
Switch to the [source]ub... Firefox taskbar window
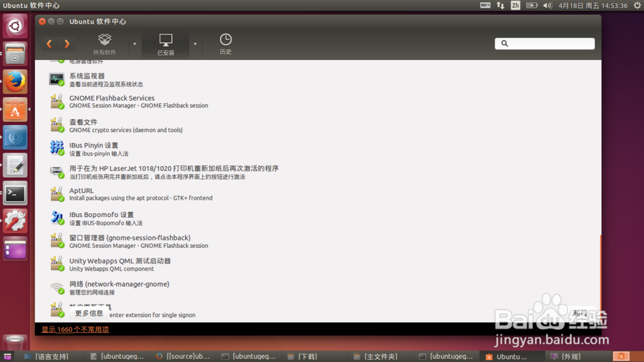click(183, 357)
